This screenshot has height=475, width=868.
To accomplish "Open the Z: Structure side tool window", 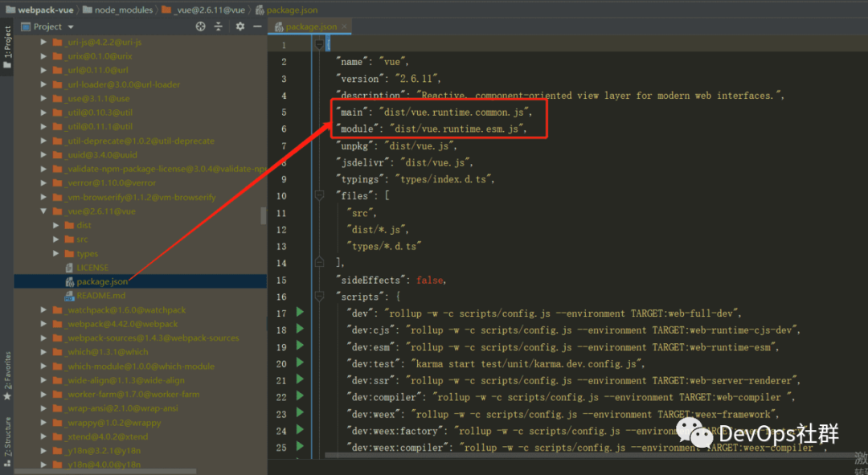I will [x=6, y=441].
